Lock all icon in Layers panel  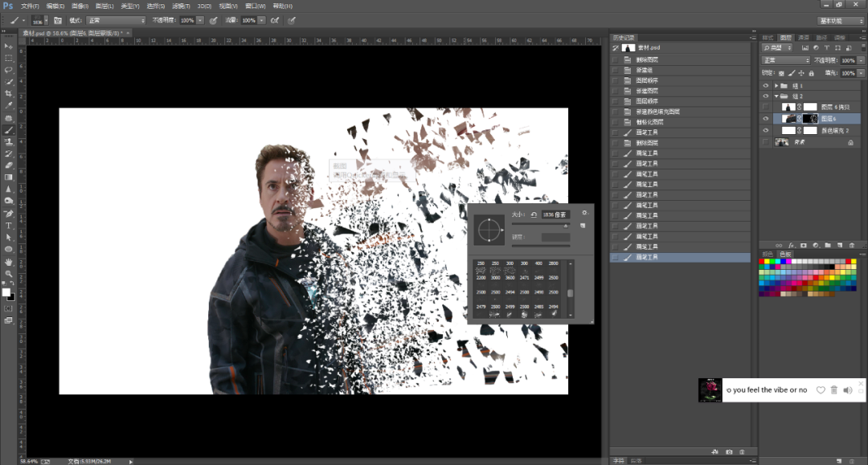pyautogui.click(x=812, y=73)
